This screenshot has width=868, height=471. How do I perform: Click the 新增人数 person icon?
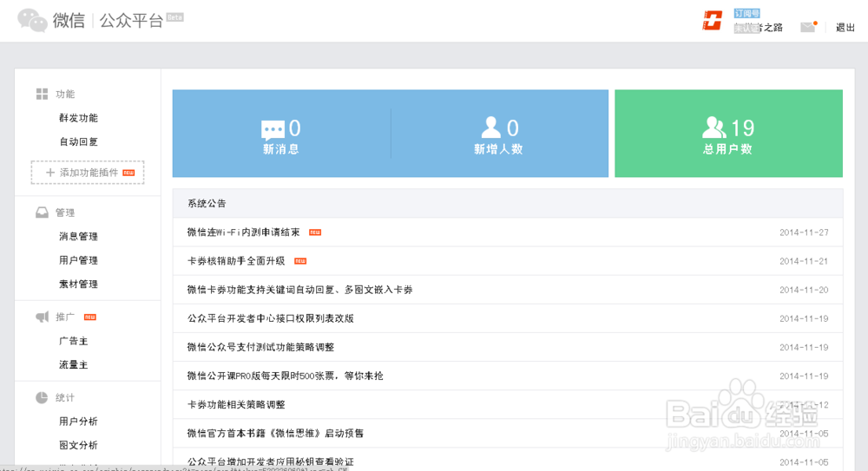tap(490, 128)
